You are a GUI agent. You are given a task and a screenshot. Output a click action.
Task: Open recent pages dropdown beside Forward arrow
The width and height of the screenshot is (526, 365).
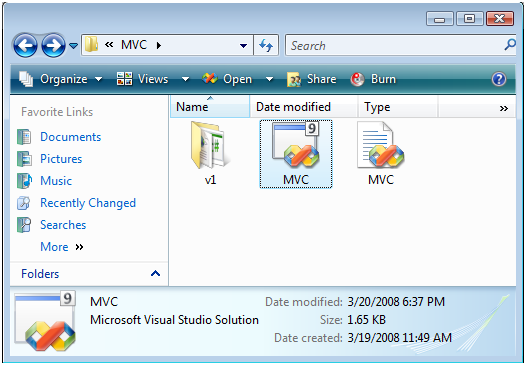click(73, 45)
